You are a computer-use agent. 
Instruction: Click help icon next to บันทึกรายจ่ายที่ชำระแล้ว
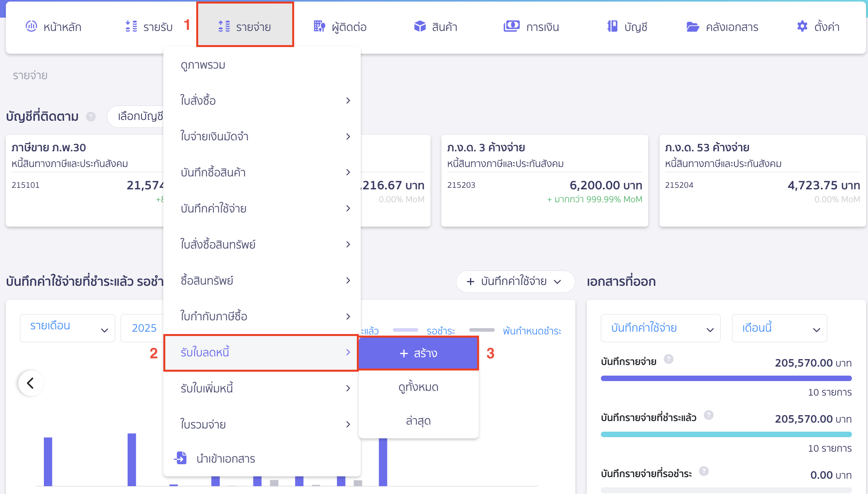709,415
